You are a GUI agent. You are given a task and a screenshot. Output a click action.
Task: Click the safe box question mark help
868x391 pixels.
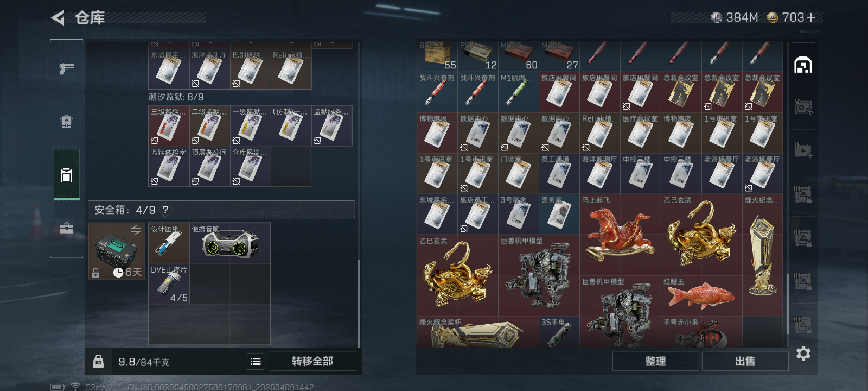(165, 210)
